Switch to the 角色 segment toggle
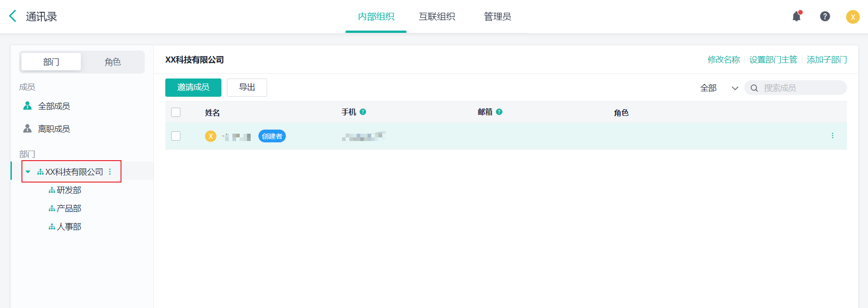The image size is (868, 308). click(112, 62)
